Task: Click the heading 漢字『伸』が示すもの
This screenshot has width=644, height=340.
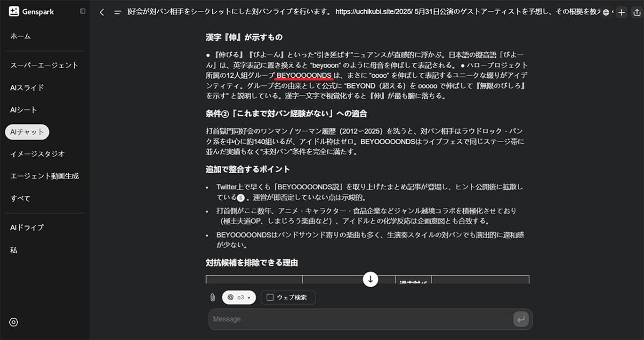Action: click(244, 38)
